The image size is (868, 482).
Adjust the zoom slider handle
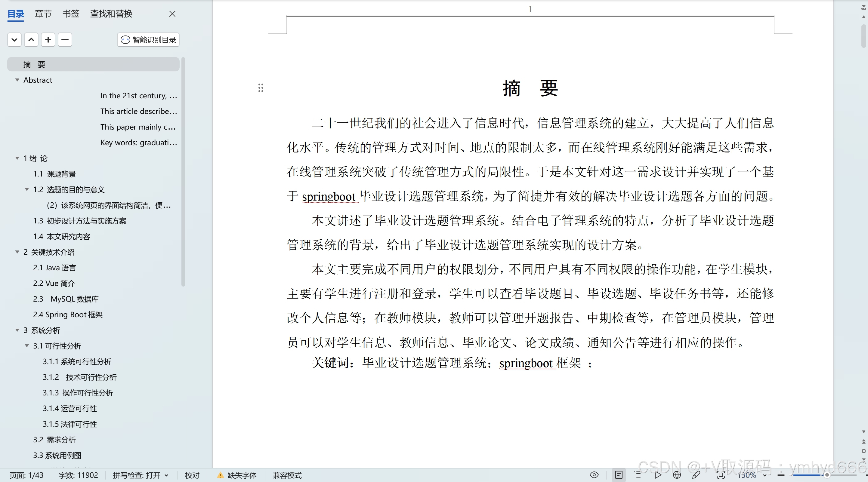pyautogui.click(x=826, y=475)
